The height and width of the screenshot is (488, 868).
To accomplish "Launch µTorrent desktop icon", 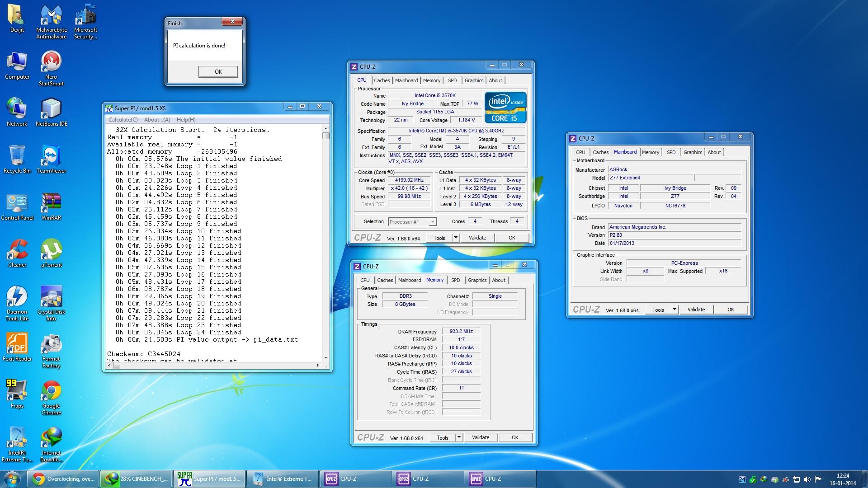I will 51,253.
